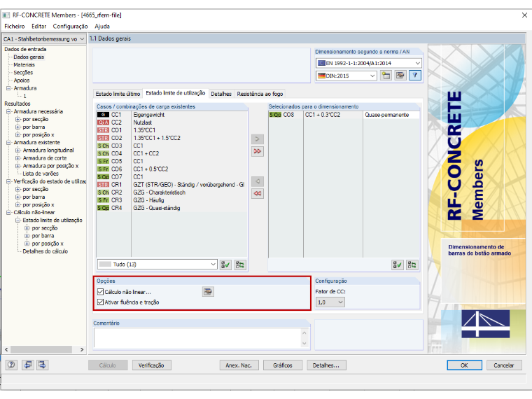Image resolution: width=532 pixels, height=399 pixels.
Task: Click invert selection icon under selected list
Action: (x=412, y=265)
